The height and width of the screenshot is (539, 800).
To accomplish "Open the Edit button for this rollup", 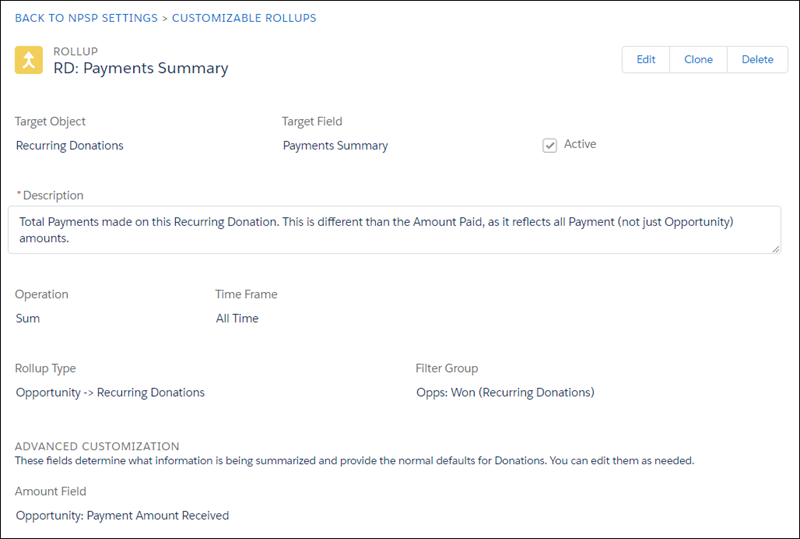I will (x=645, y=59).
